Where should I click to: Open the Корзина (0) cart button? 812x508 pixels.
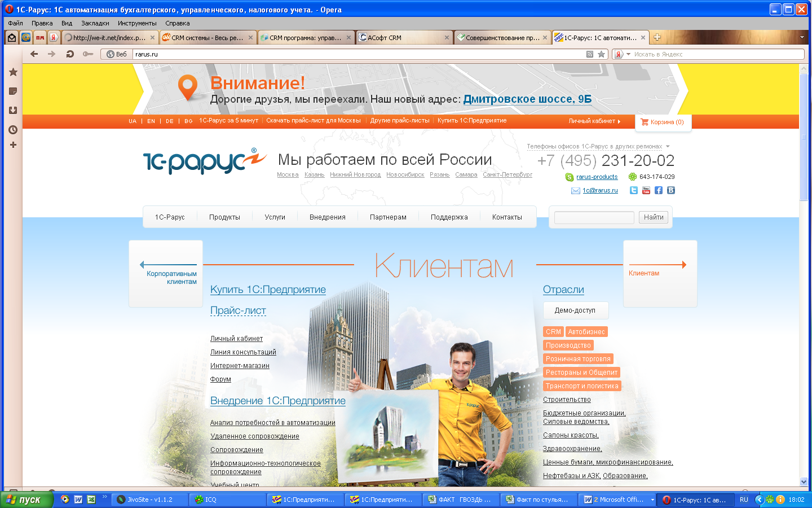[x=663, y=122]
